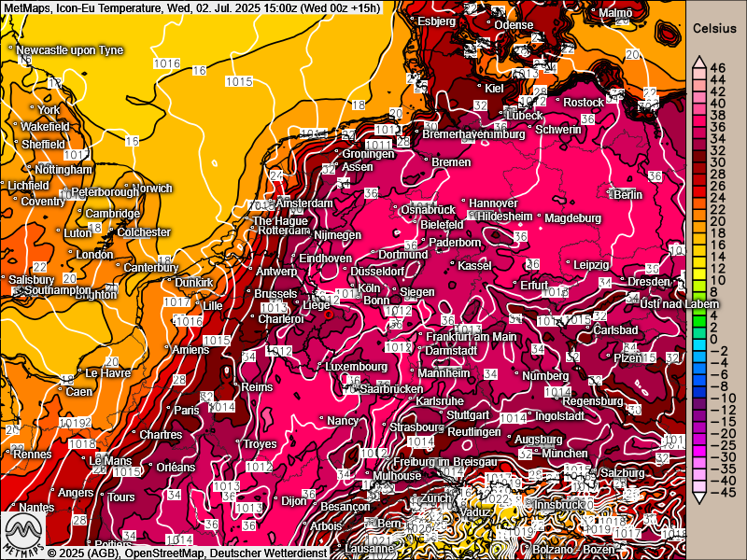This screenshot has height=560, width=747.
Task: Select the London city marker
Action: click(72, 255)
